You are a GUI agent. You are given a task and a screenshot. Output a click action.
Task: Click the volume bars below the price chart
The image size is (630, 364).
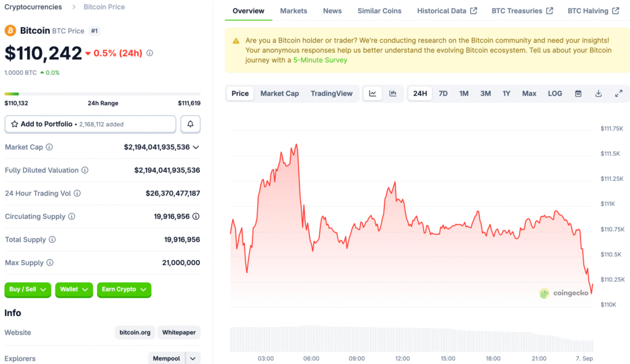click(412, 339)
